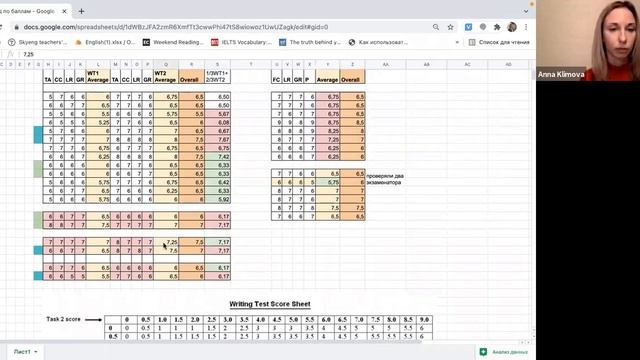Select cell with value 7,67

(x=217, y=139)
